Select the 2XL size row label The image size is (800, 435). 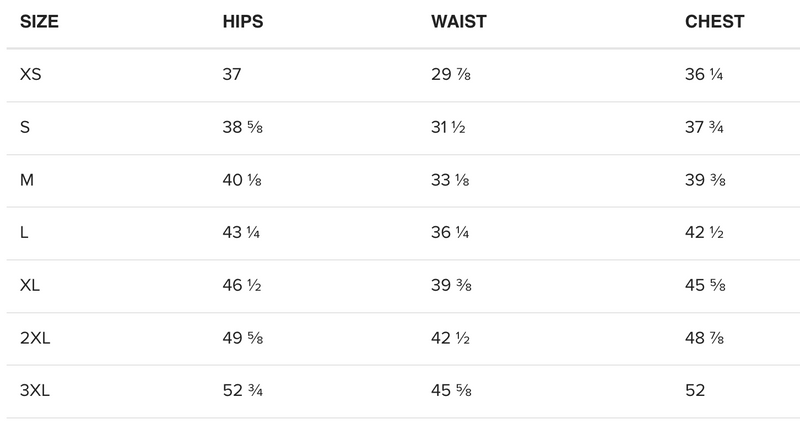click(35, 339)
